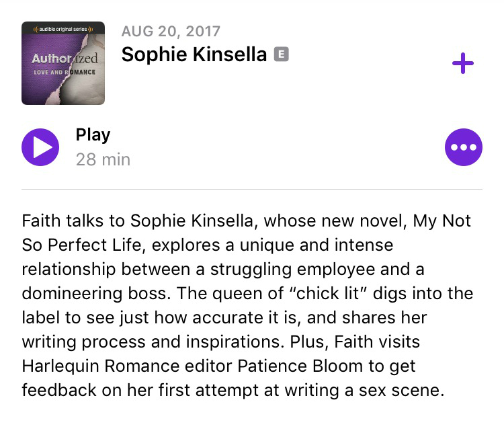The width and height of the screenshot is (504, 437).
Task: Click the explicit 'E' badge beside the title
Action: pos(281,54)
